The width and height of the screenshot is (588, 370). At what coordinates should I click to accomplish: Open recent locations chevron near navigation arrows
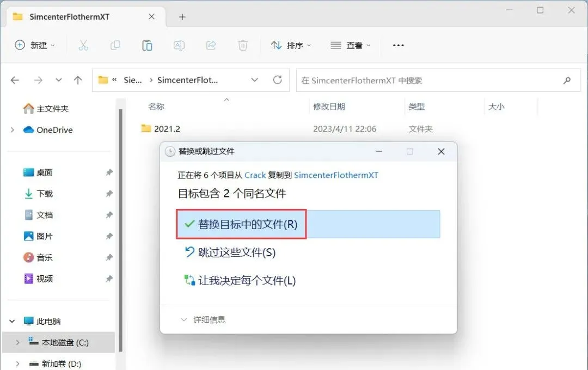click(x=58, y=80)
